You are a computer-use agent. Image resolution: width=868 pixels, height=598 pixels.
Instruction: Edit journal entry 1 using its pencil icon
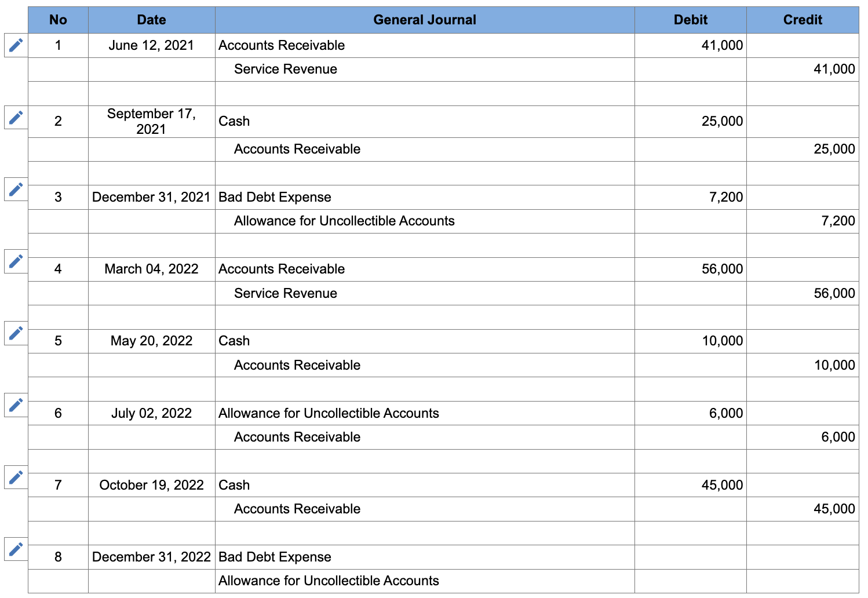click(15, 45)
